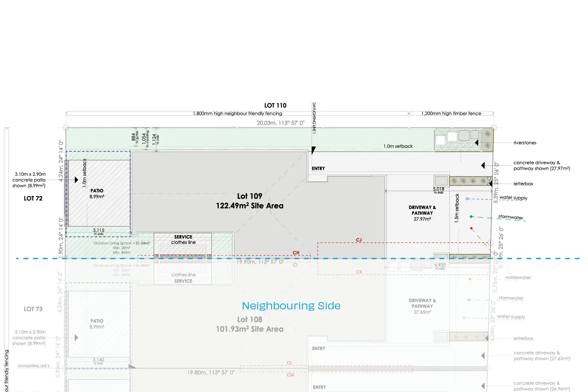Select the "DAYLIGHTING LINE 2" label

click(x=34, y=366)
